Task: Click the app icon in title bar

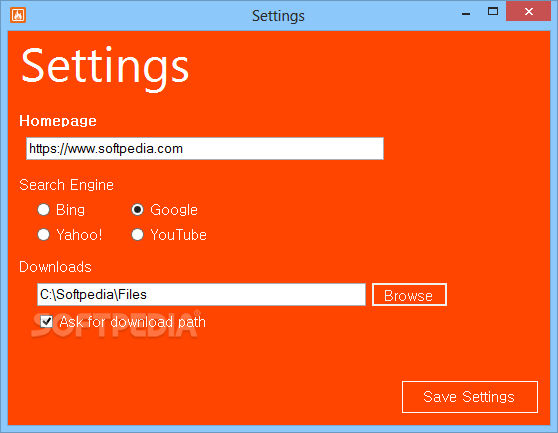Action: 18,15
